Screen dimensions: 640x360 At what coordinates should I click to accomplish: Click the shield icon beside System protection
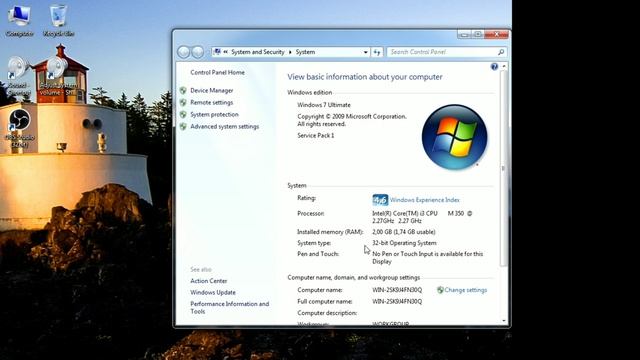(183, 115)
